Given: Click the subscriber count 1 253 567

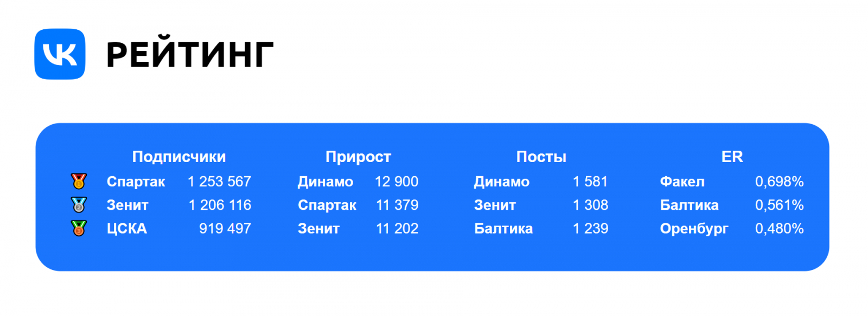Looking at the screenshot, I should [219, 182].
